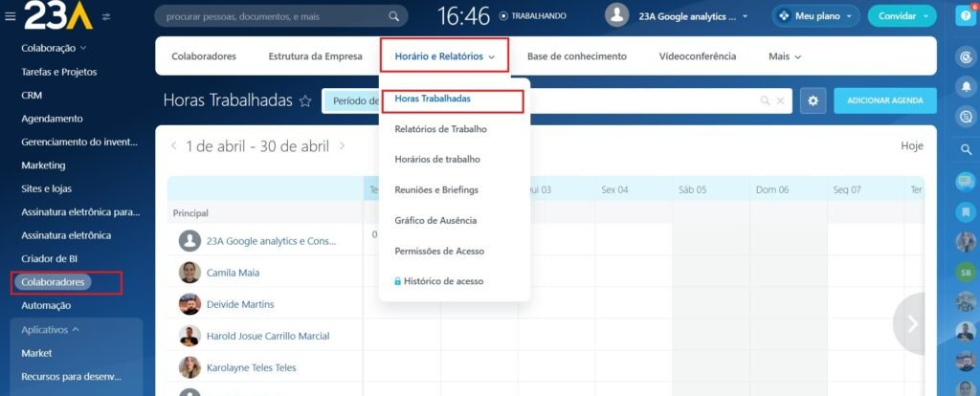Select Horários de trabalho menu item
Screen dimensions: 980x396
[437, 160]
